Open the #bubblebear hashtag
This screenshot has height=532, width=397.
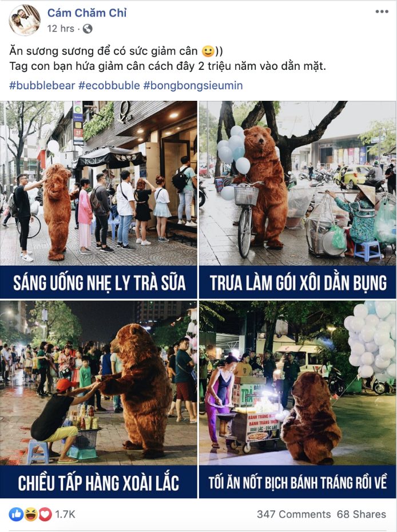(x=42, y=85)
